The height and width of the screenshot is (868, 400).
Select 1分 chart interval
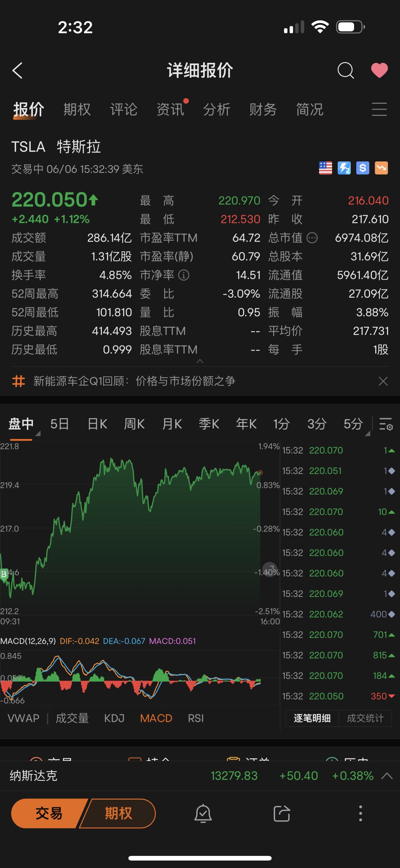(282, 424)
